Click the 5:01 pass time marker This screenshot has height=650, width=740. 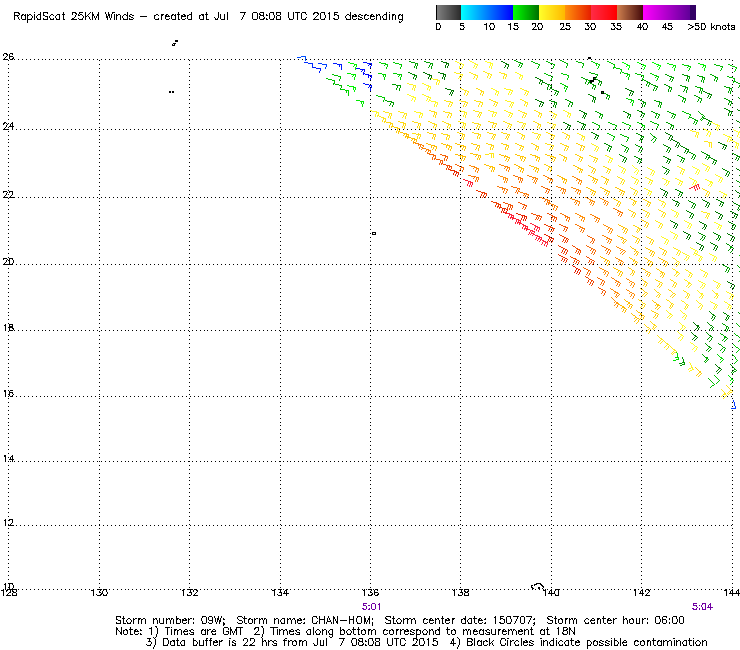coord(371,607)
